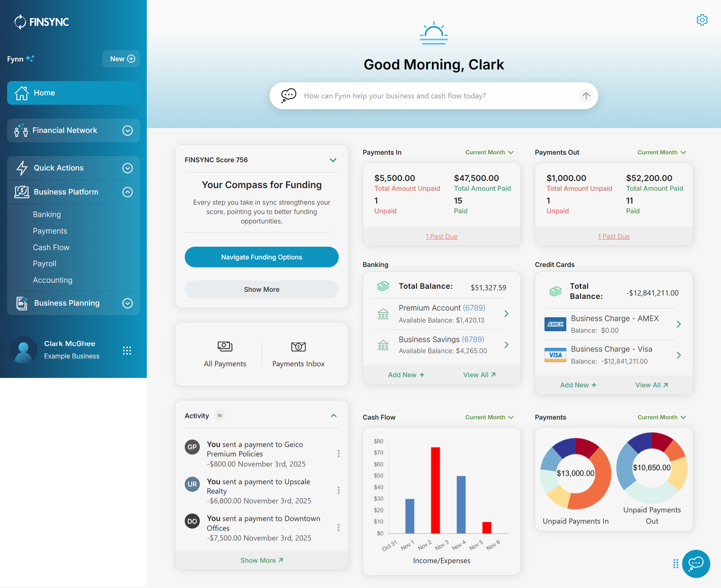Collapse the FINSYNC Score panel
This screenshot has width=721, height=588.
pyautogui.click(x=333, y=160)
